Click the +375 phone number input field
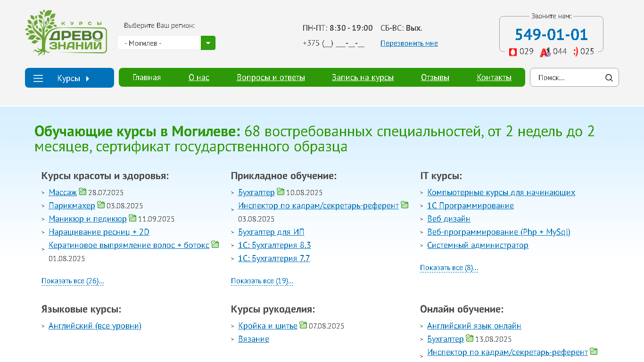Viewport: 644px width, 362px height. (333, 43)
